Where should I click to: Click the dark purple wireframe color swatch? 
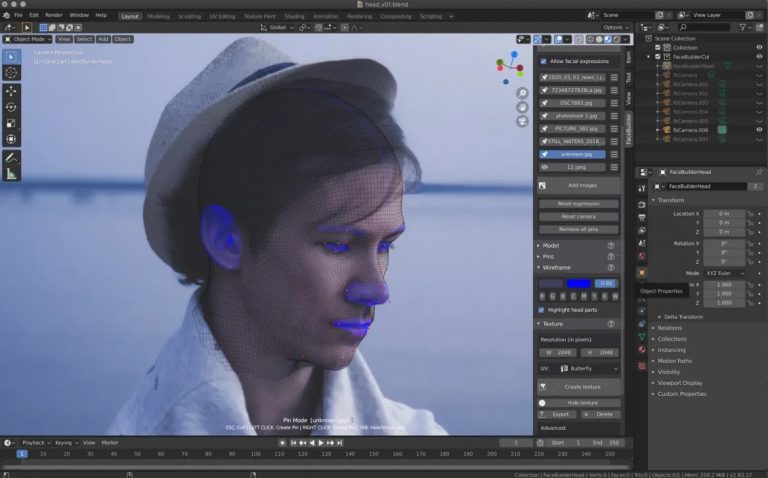click(x=551, y=283)
